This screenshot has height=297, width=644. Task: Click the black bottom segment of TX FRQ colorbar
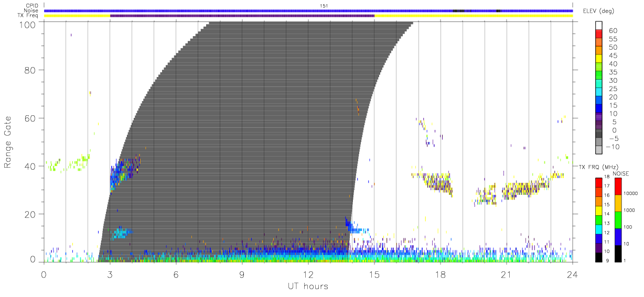click(598, 257)
